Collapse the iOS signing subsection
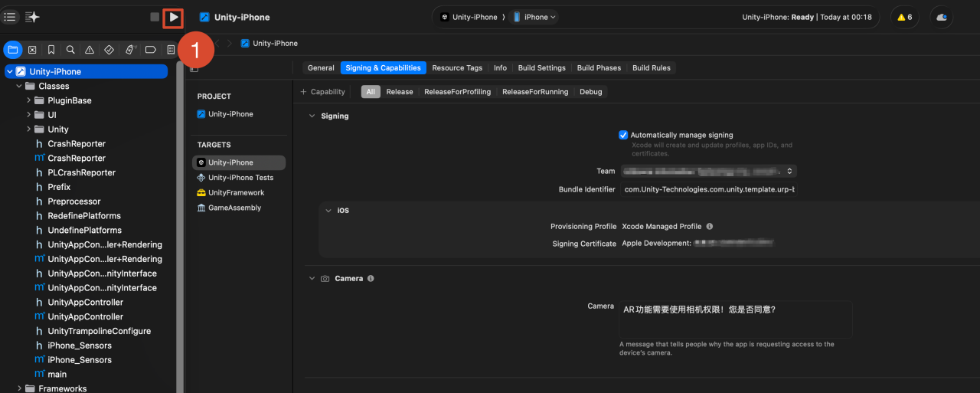Viewport: 980px width, 393px height. pos(328,211)
